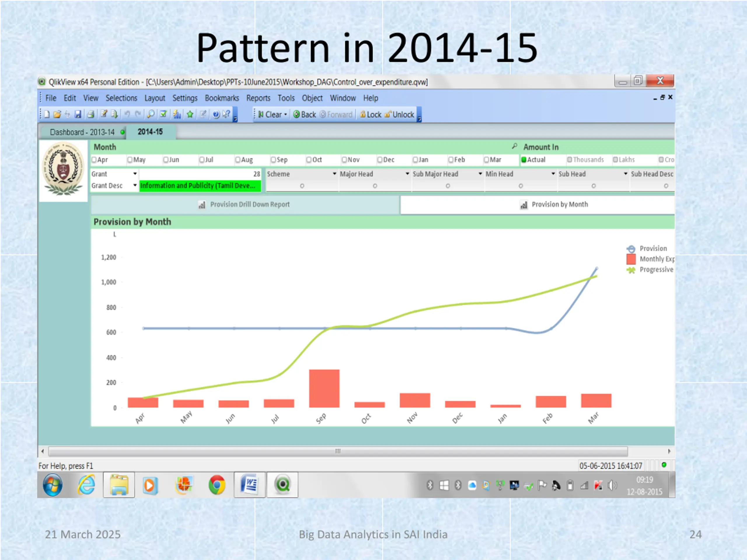The width and height of the screenshot is (747, 560).
Task: Click the Redo arrow icon
Action: click(x=138, y=114)
